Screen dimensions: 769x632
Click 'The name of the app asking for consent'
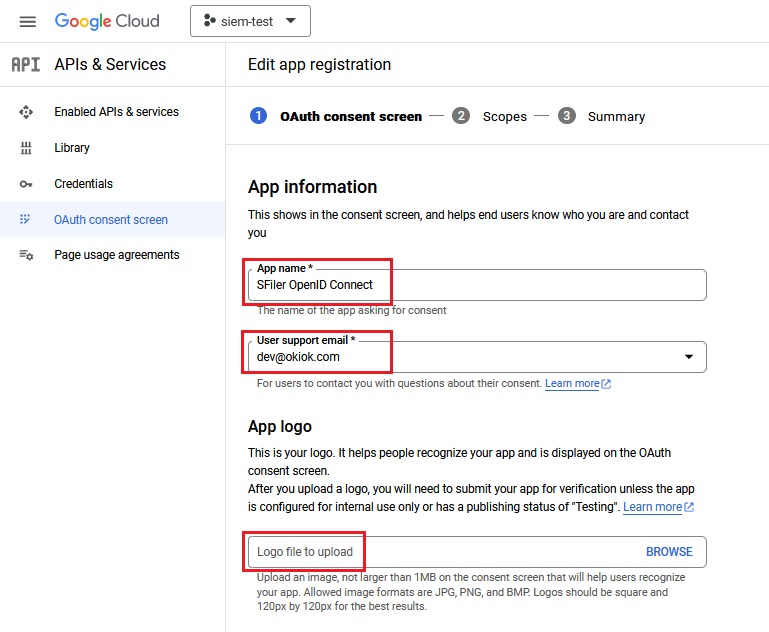point(352,310)
